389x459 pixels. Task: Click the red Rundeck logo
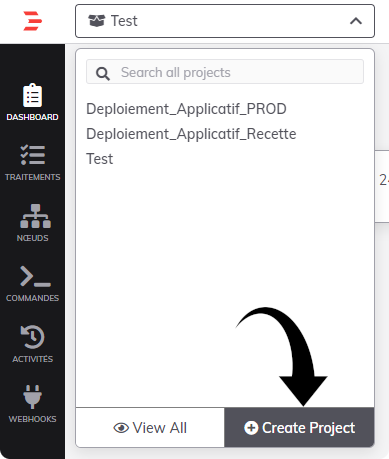coord(32,21)
